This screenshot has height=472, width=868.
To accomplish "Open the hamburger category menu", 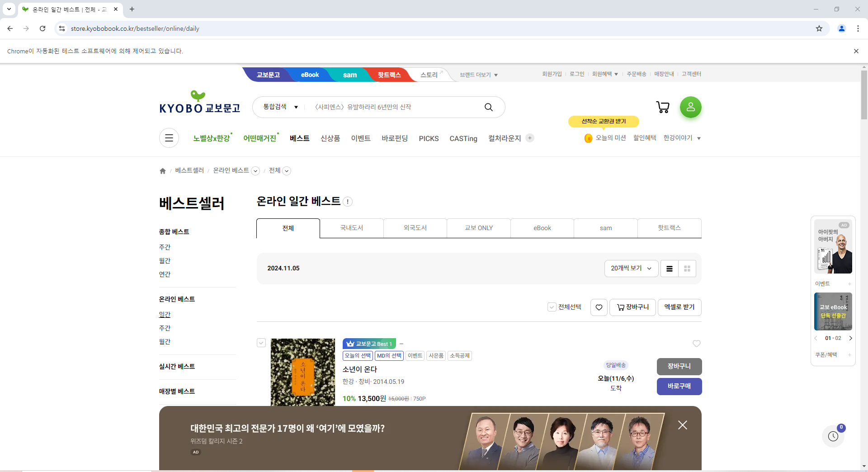I will (x=169, y=138).
